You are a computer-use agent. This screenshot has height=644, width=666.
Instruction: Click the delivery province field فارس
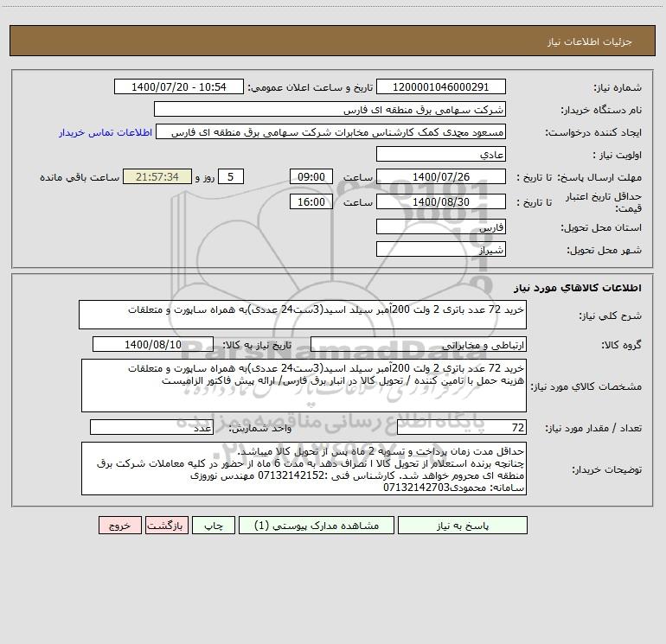click(x=441, y=226)
